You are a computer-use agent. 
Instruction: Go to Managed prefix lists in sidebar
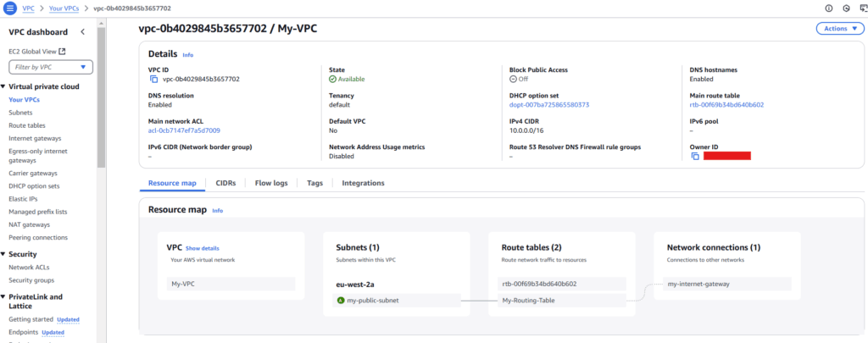coord(36,212)
